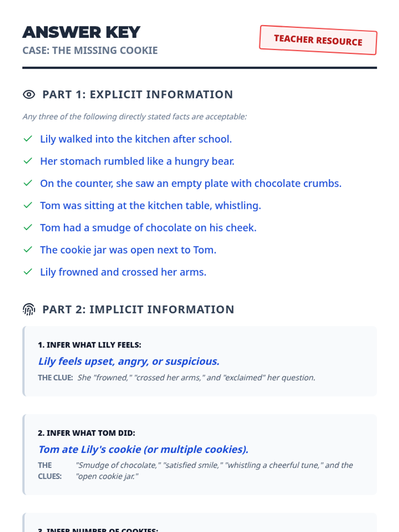Click the italic 'Any three of the following' note
Screen dimensions: 399x532
click(135, 117)
